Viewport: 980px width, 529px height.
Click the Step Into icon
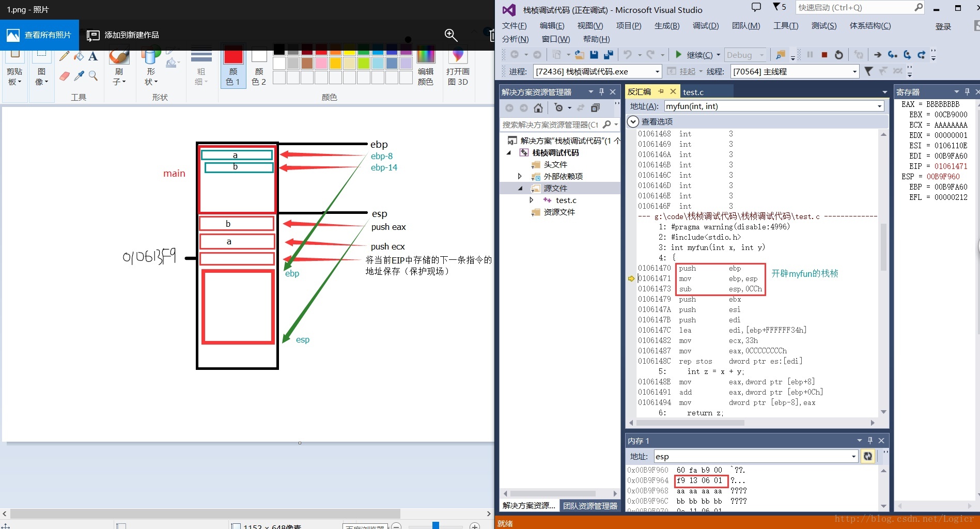pos(892,55)
